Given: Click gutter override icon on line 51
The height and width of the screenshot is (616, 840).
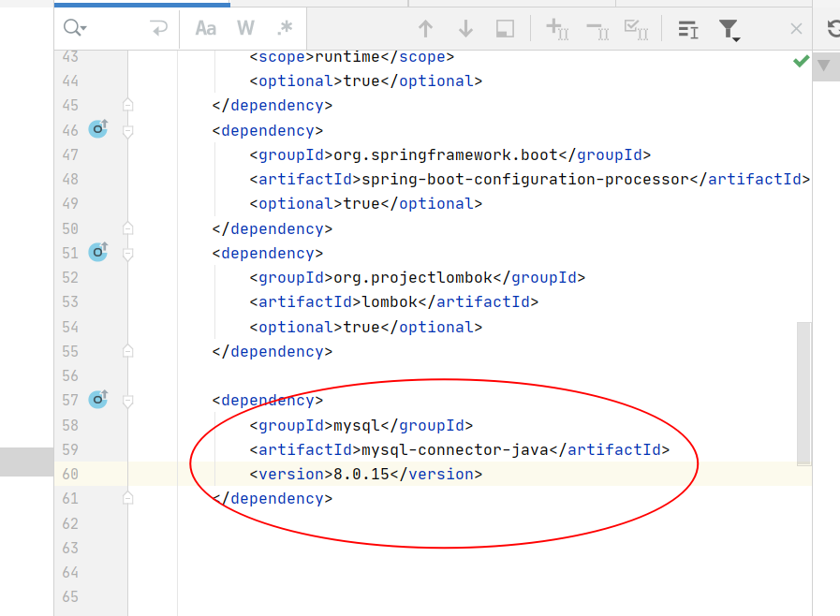Looking at the screenshot, I should click(x=98, y=251).
